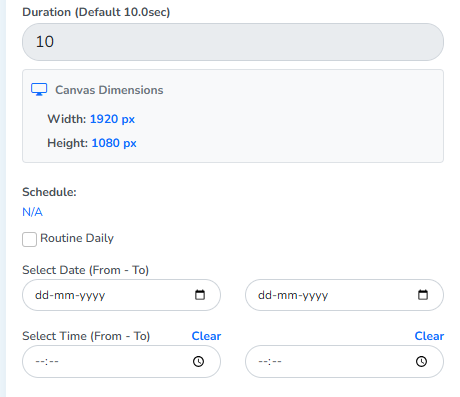Open the clock picker in From time field
460x397 pixels.
tap(199, 361)
